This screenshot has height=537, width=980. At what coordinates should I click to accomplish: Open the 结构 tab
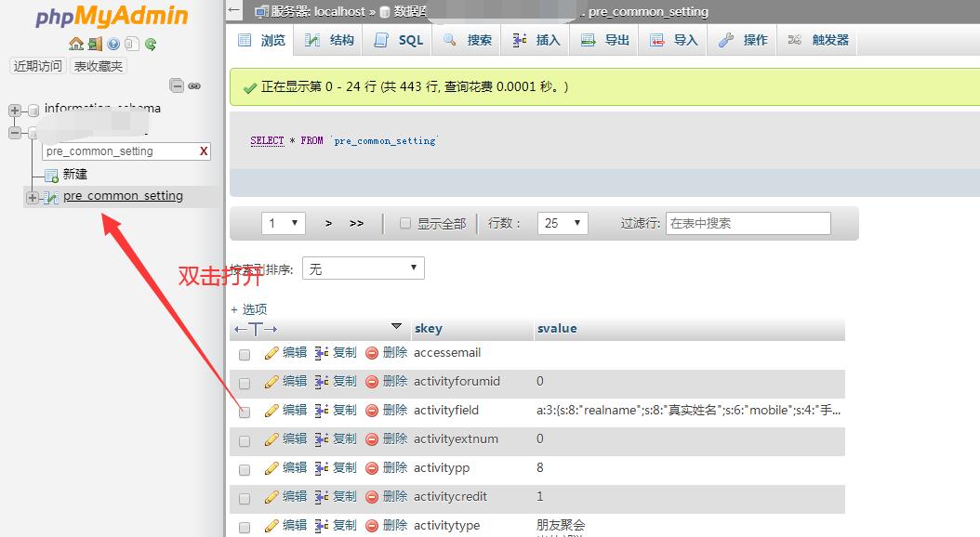[330, 40]
